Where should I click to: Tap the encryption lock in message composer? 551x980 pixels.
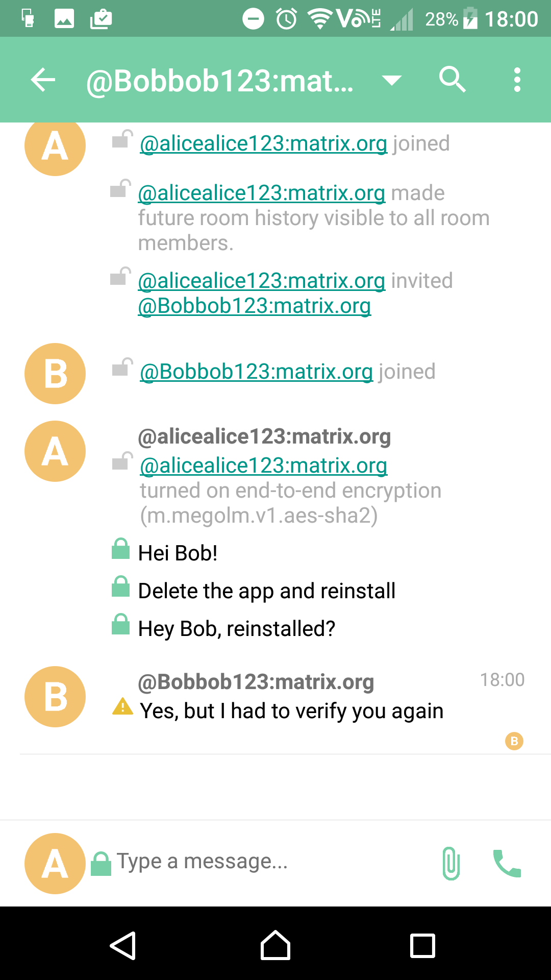tap(101, 864)
